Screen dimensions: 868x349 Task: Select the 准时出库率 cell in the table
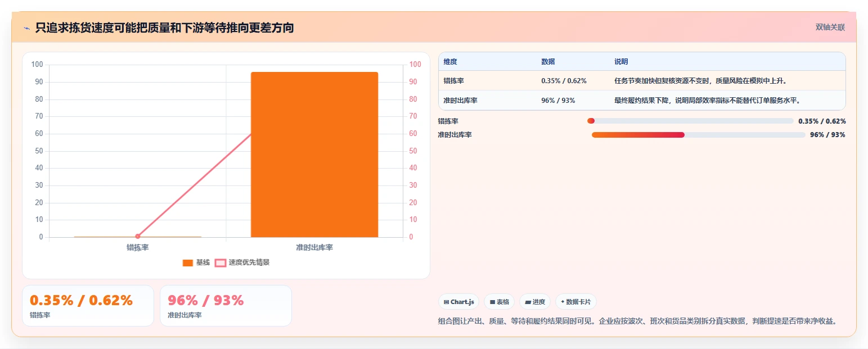[x=460, y=101]
